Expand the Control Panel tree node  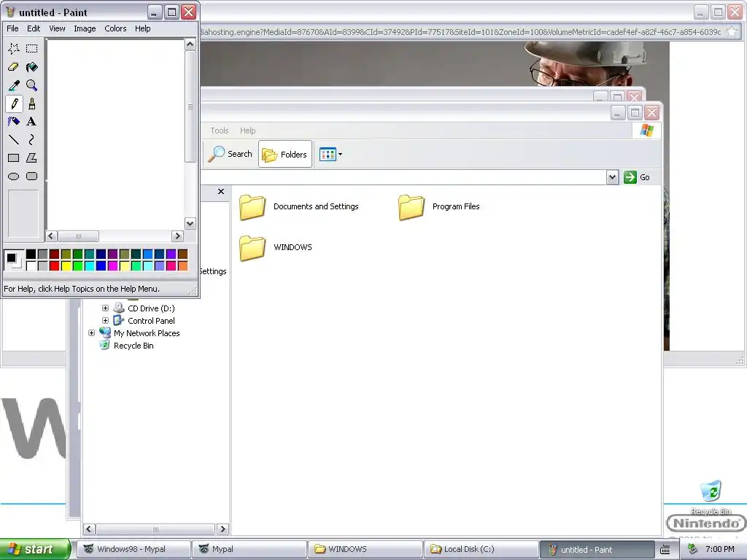pyautogui.click(x=105, y=321)
